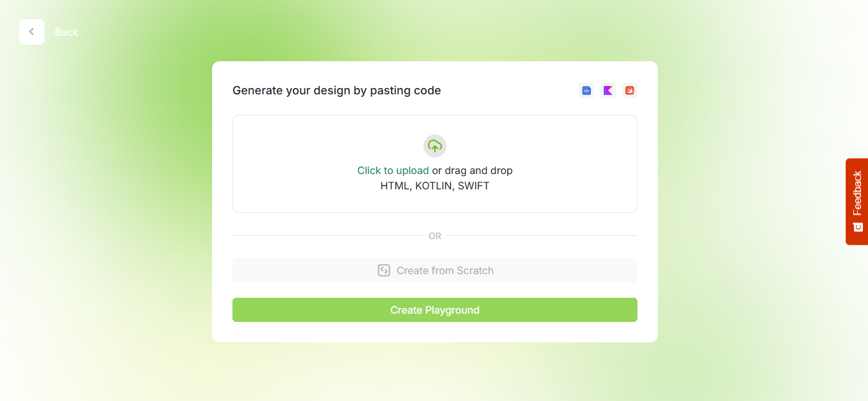Click the back chevron arrow icon

tap(31, 32)
